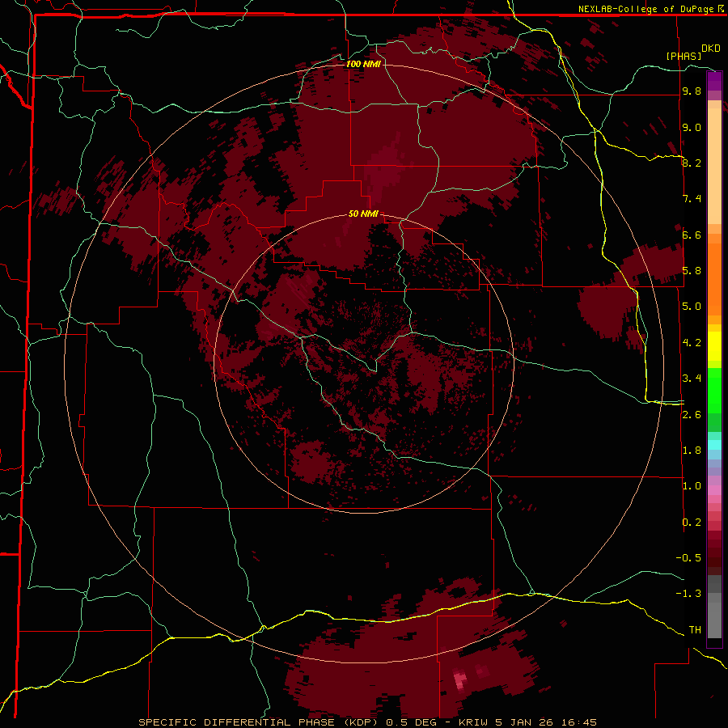Click the 5.8 scale value
The image size is (728, 728).
click(692, 271)
